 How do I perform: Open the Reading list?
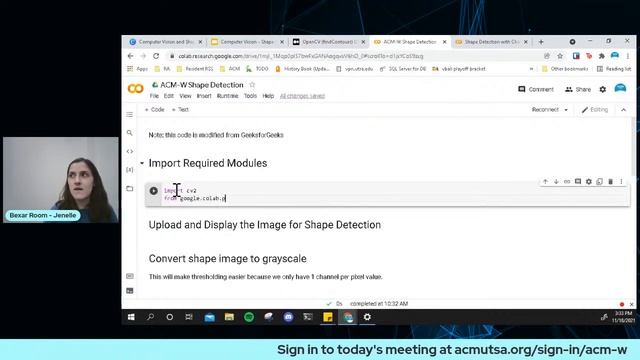point(614,69)
